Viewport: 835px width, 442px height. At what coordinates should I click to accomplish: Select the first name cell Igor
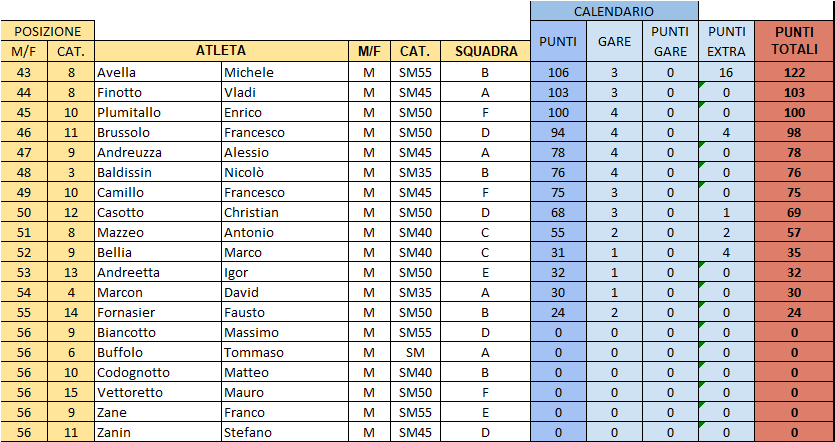[284, 272]
